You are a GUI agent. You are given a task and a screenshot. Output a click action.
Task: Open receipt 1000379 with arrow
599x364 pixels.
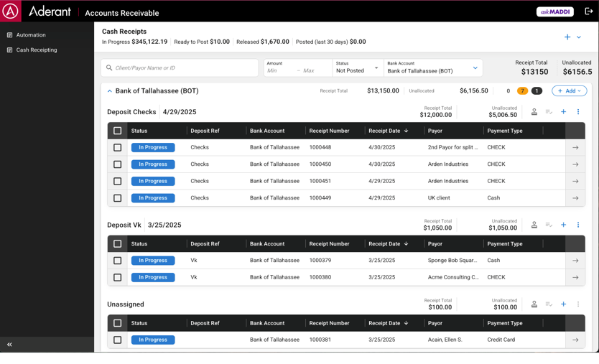pos(575,261)
